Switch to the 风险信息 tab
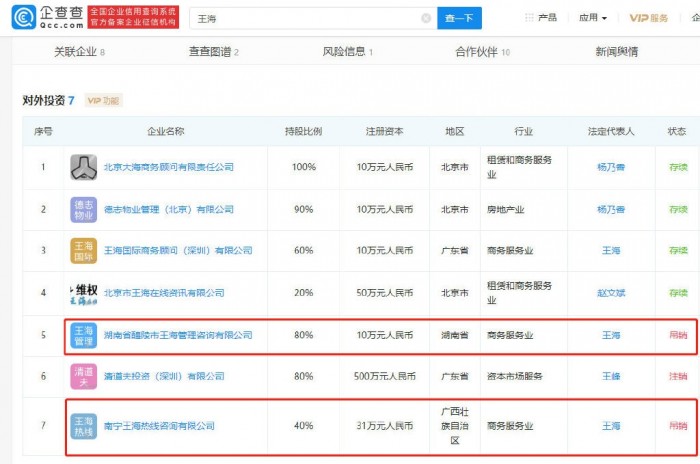Screen dimensions: 700x464 pos(347,52)
